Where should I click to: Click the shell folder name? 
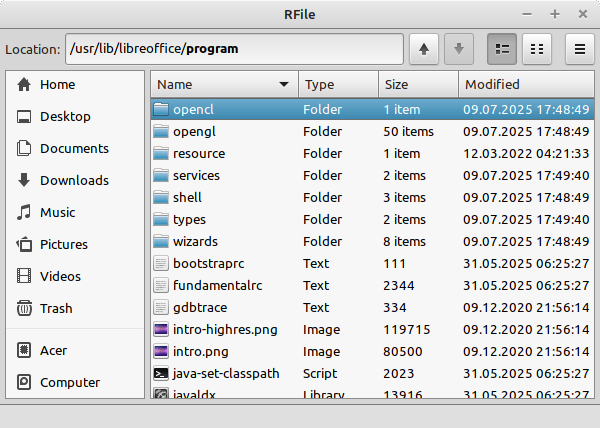click(x=187, y=197)
